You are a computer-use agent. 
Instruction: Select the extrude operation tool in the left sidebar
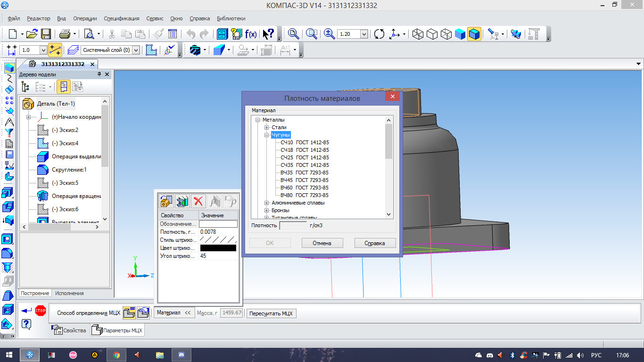8,192
